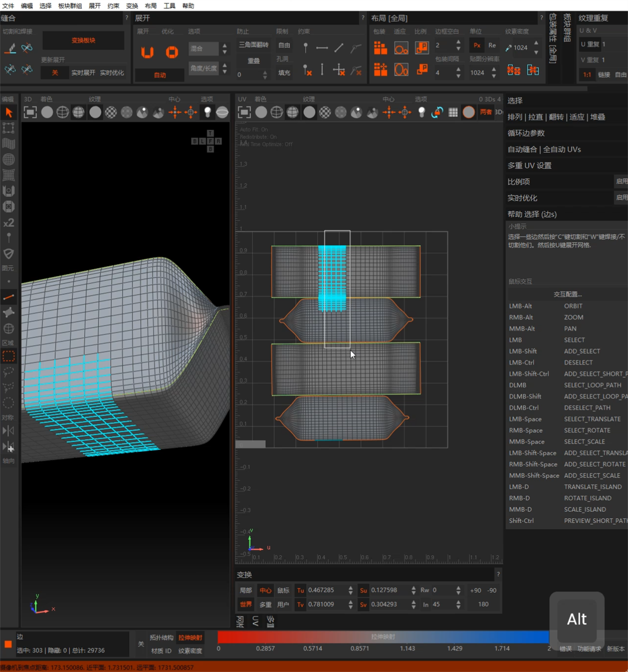Click the UV viewport lock-rotate icon
The width and height of the screenshot is (628, 672).
[437, 112]
